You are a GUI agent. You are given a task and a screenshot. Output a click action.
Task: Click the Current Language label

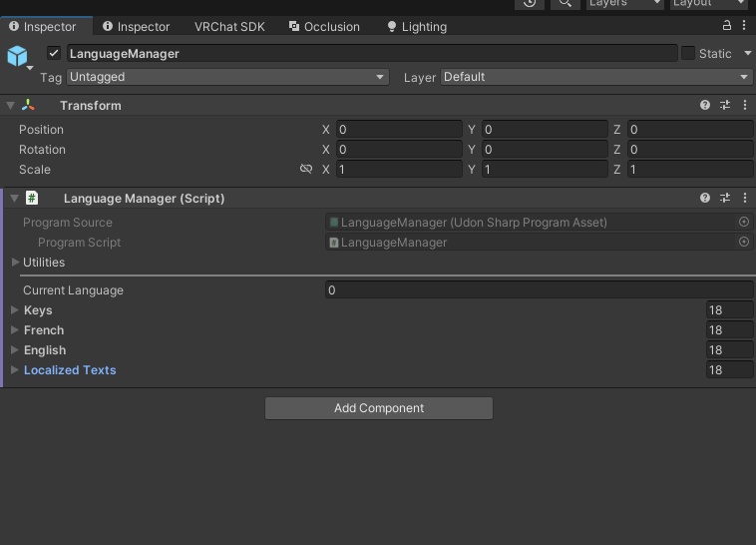tap(73, 290)
